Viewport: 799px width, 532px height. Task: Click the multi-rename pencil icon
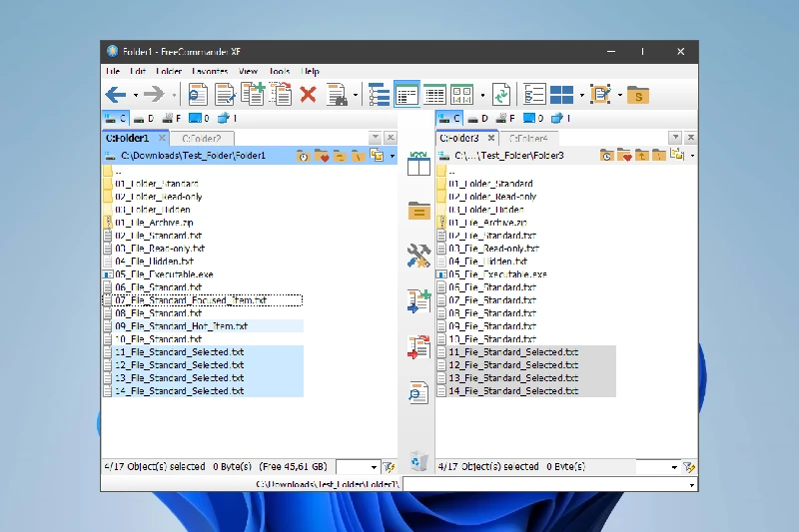601,95
